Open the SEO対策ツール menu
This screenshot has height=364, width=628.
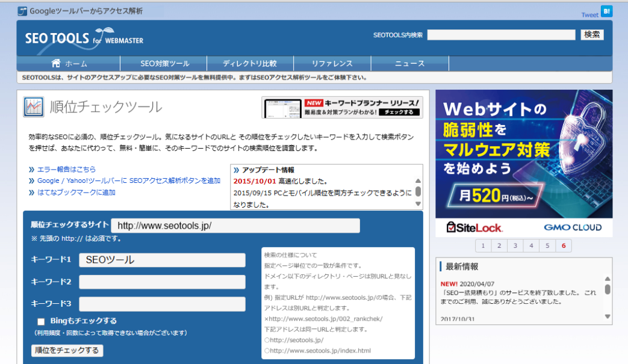[164, 63]
